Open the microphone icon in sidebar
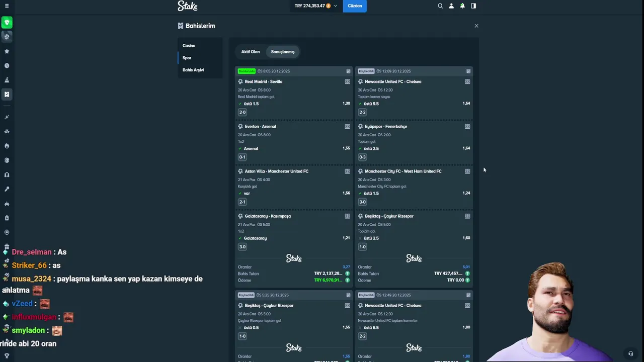The image size is (644, 362). click(7, 190)
